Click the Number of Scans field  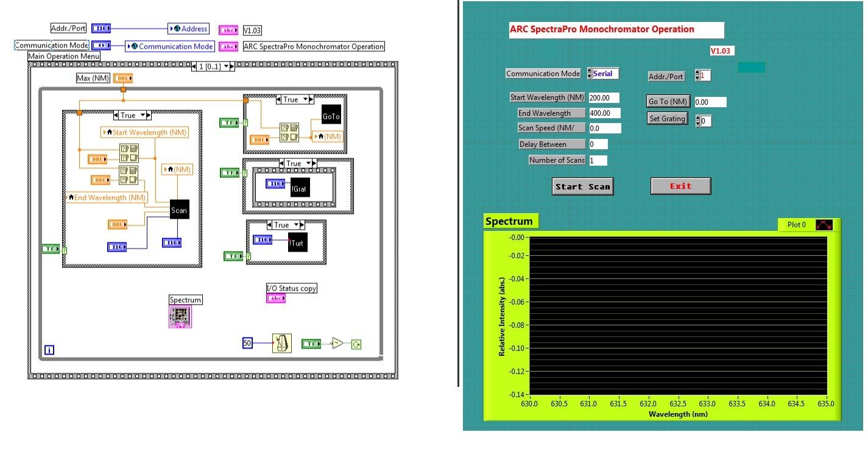point(598,160)
